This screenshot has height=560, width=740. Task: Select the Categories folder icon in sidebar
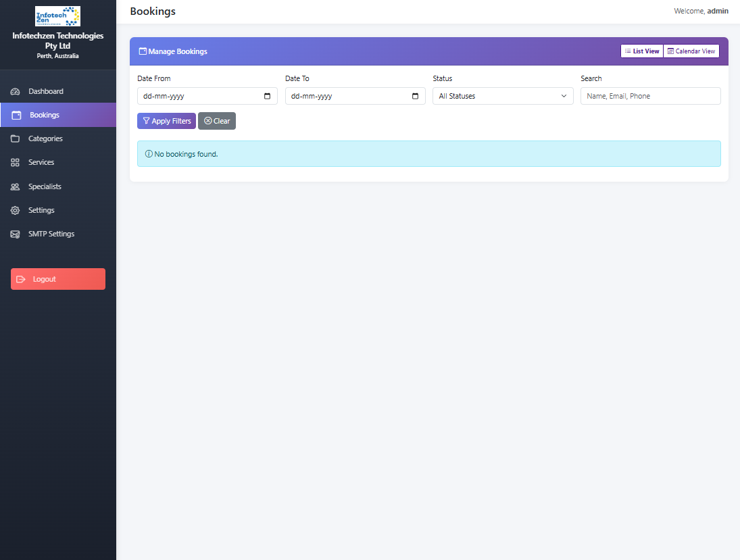point(14,138)
